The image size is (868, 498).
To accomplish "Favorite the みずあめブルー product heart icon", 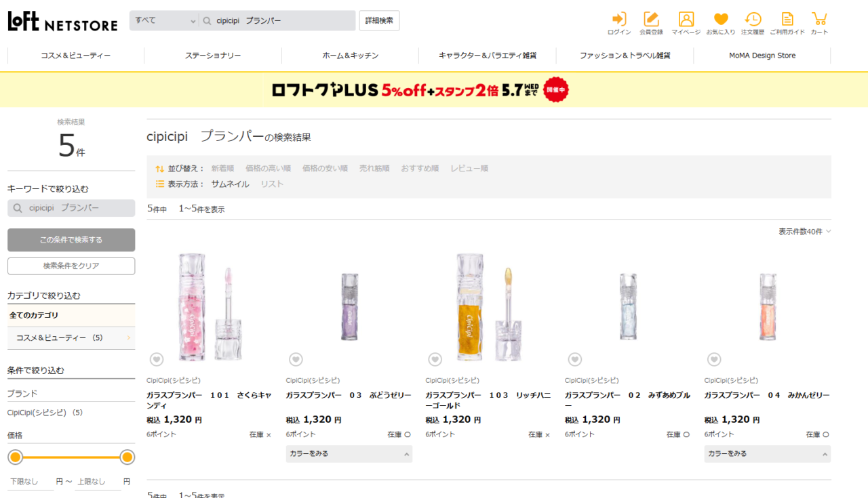I will (x=575, y=359).
